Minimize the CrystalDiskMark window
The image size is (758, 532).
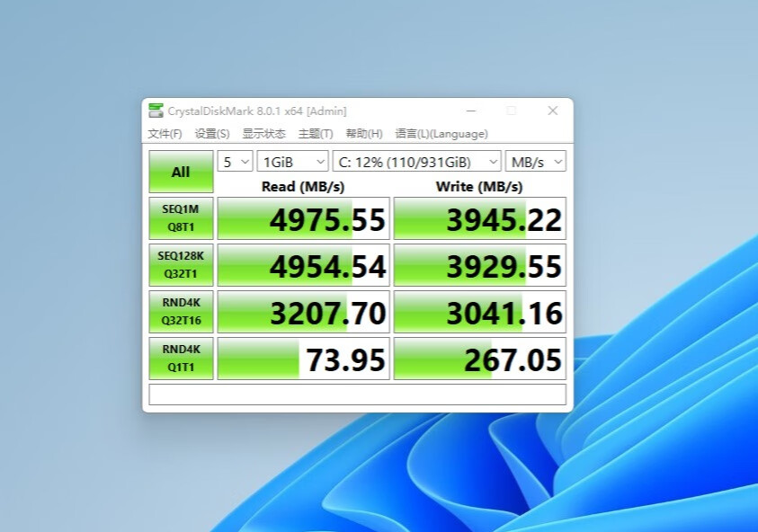pyautogui.click(x=471, y=111)
